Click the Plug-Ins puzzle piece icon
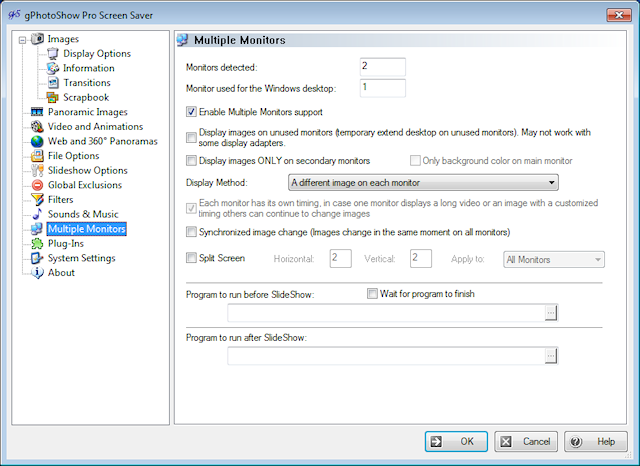Viewport: 640px width, 466px height. [37, 244]
